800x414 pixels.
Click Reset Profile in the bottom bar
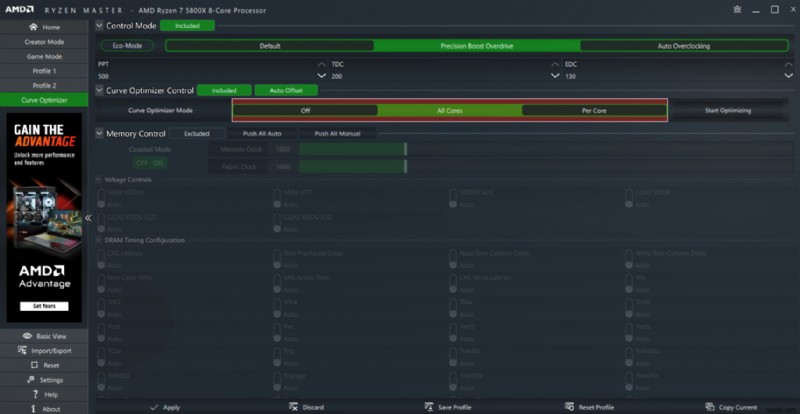pos(589,407)
